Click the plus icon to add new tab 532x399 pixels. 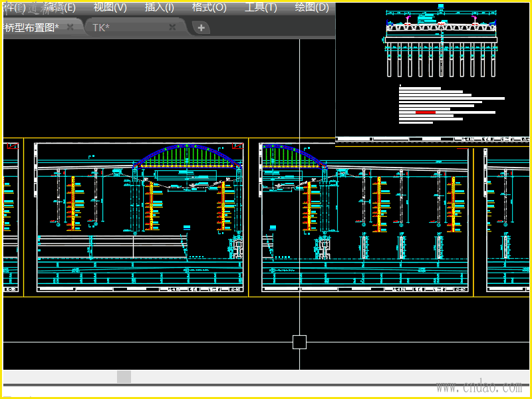click(201, 28)
